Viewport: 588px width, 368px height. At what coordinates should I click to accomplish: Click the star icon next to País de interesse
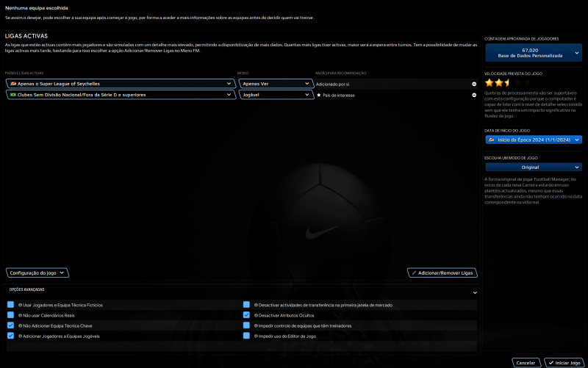(319, 95)
